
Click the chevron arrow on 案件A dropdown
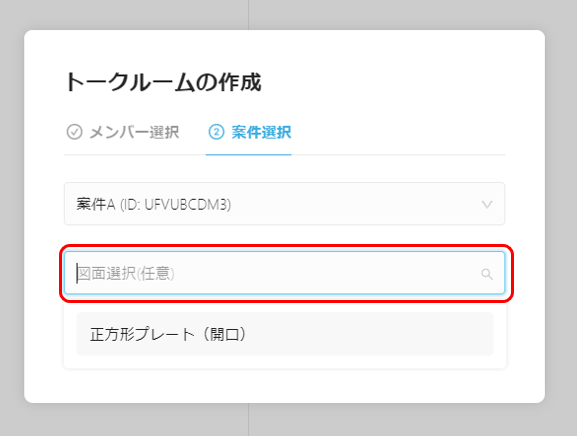(x=487, y=205)
